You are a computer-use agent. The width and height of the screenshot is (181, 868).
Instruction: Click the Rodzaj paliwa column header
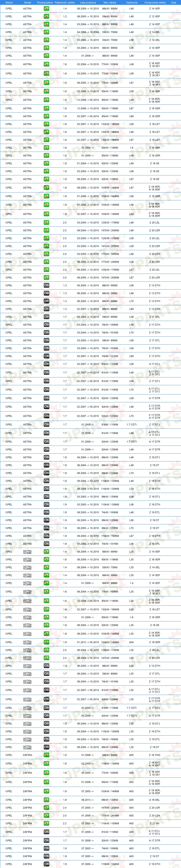[45, 2]
